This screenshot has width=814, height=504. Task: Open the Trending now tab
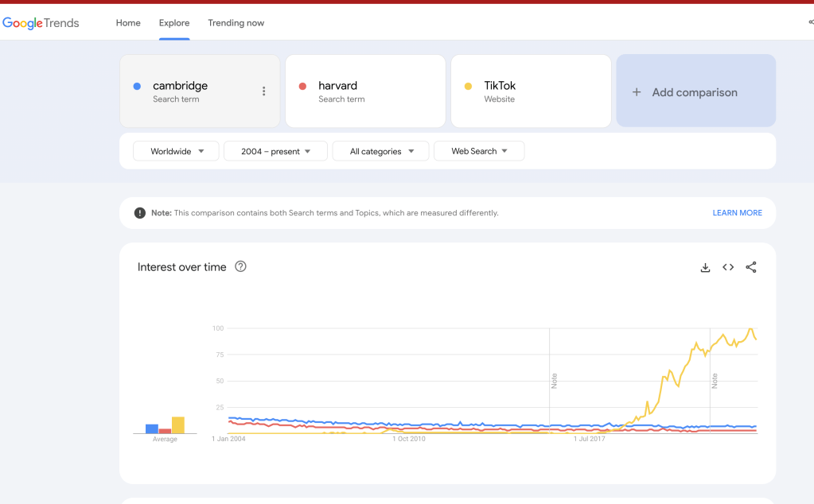236,23
